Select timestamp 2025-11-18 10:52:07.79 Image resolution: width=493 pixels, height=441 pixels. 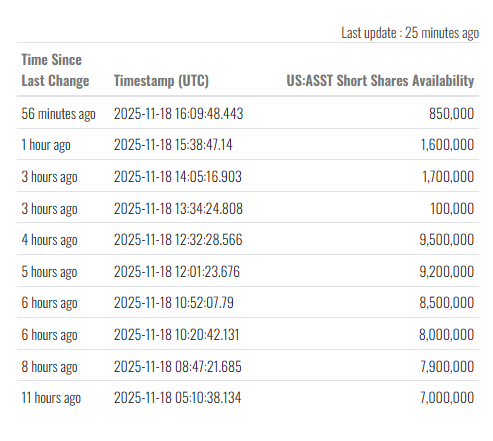coord(174,303)
